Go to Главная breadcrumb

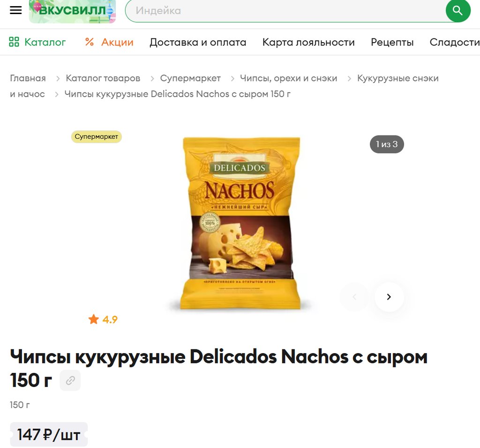coord(28,78)
